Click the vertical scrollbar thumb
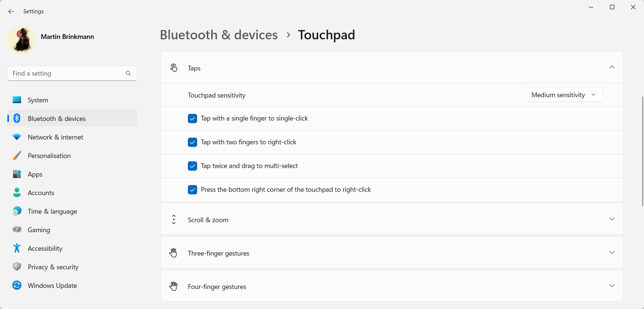 (x=643, y=151)
